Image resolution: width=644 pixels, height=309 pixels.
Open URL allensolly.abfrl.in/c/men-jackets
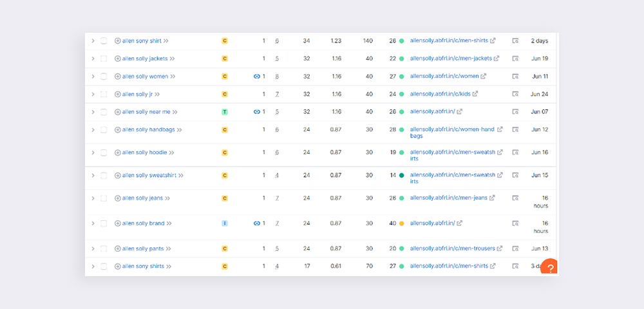point(451,59)
